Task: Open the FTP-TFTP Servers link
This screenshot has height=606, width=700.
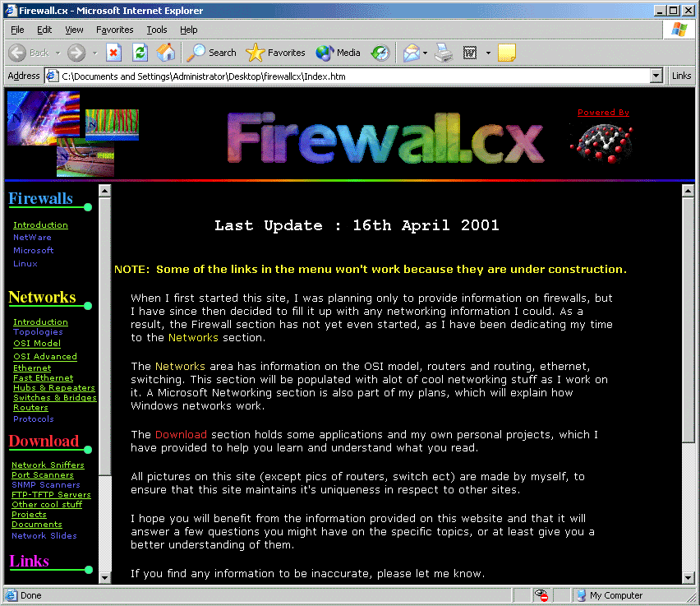Action: coord(51,494)
